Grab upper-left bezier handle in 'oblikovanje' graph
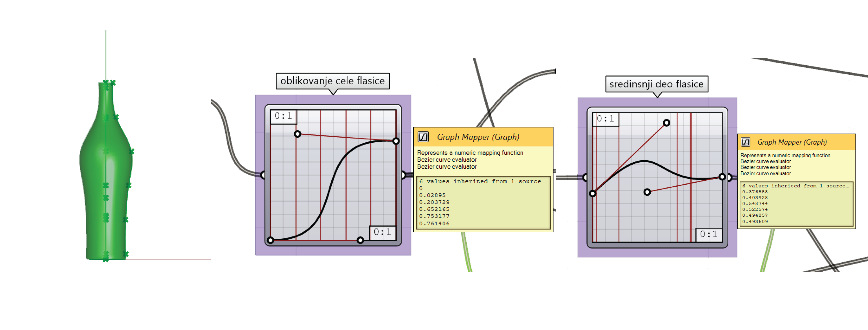Image resolution: width=868 pixels, height=330 pixels. click(x=297, y=134)
